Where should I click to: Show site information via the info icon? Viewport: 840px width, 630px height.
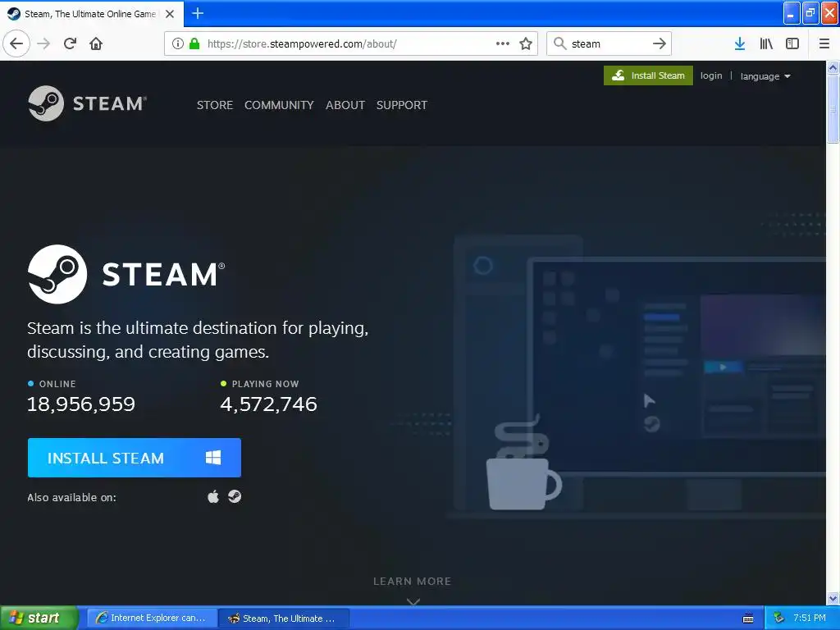178,43
